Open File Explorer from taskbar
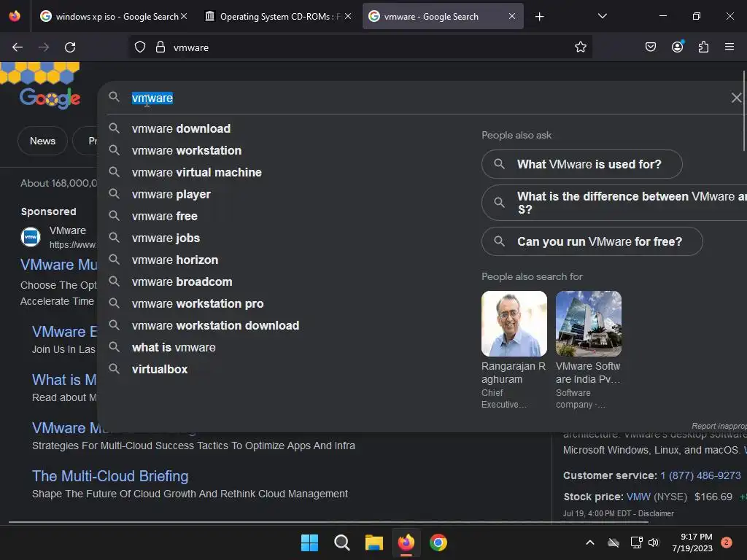The height and width of the screenshot is (560, 747). (374, 542)
